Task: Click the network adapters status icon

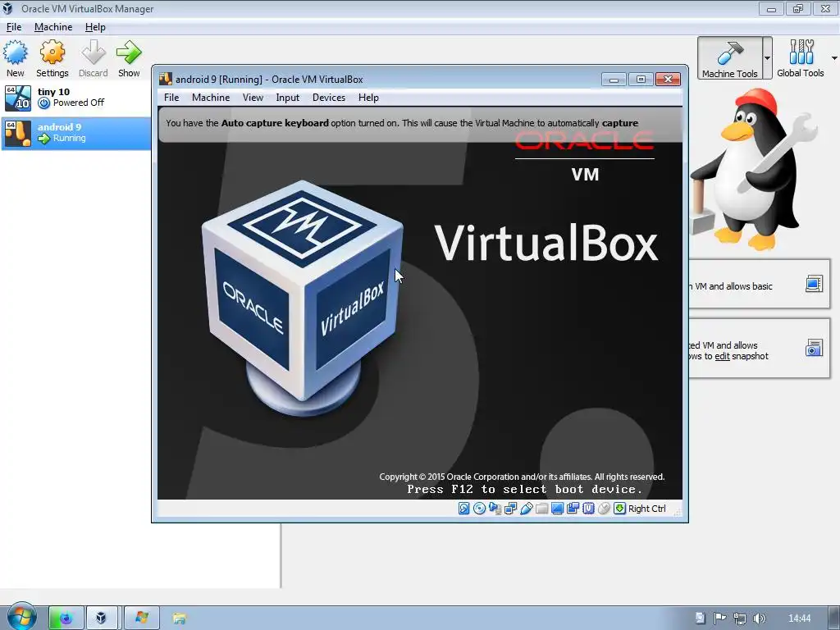Action: click(510, 509)
